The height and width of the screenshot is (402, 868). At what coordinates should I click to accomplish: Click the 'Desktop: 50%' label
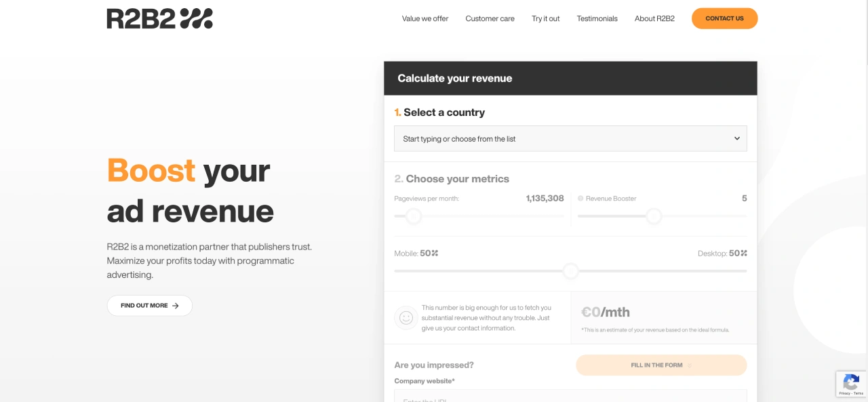722,254
